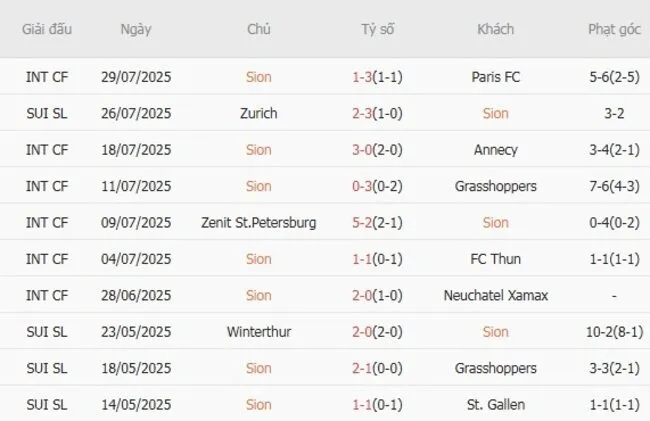The height and width of the screenshot is (421, 650).
Task: Open the Neuchatel Xamax team link
Action: (x=495, y=295)
